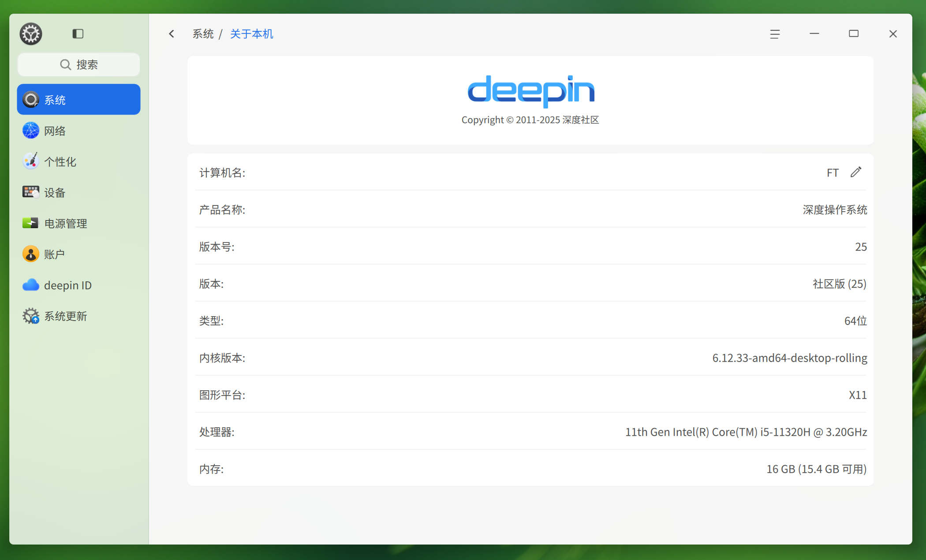Click the 深度操作系统 product name value

click(x=835, y=209)
